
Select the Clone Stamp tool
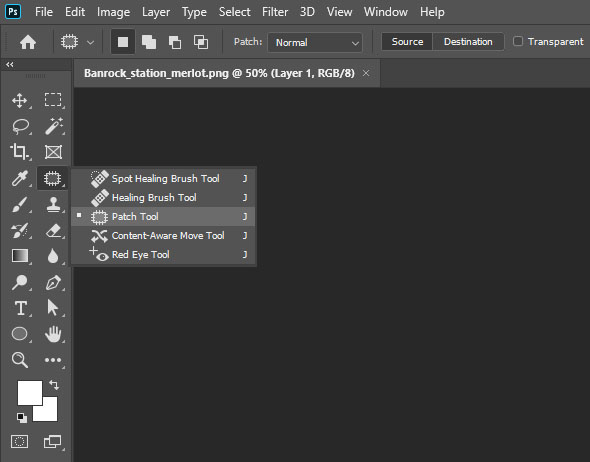pyautogui.click(x=53, y=205)
